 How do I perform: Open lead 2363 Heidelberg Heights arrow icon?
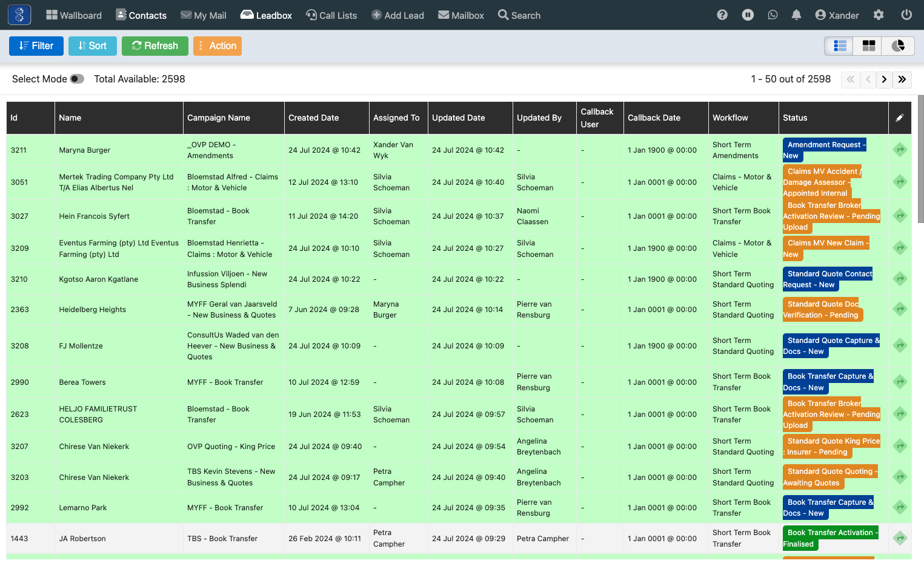point(900,309)
